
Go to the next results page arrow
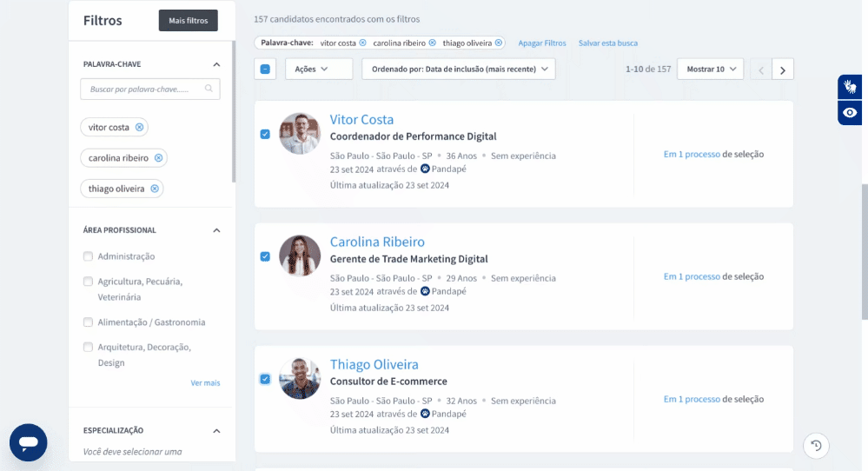(783, 70)
